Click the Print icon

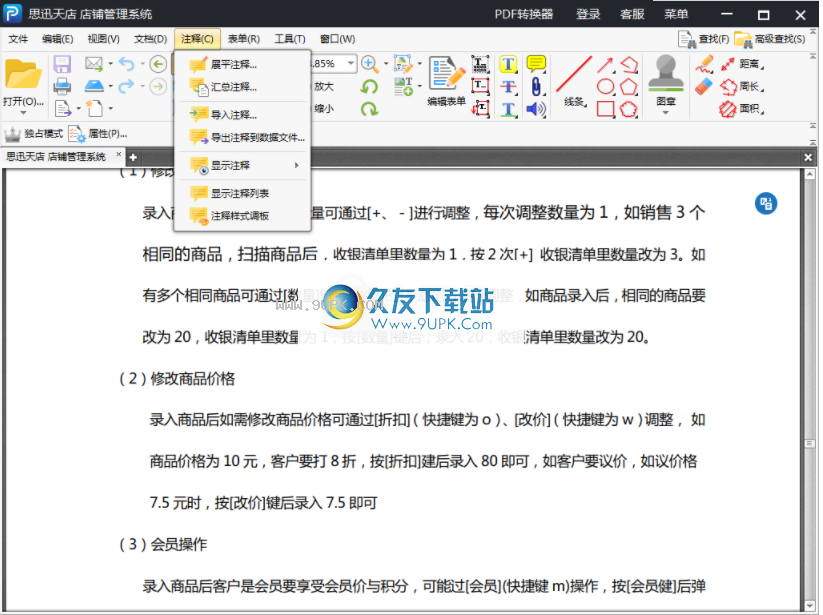[62, 86]
